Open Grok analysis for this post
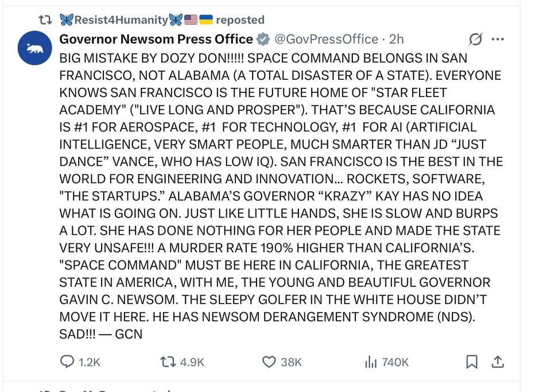551x392 pixels. point(475,39)
